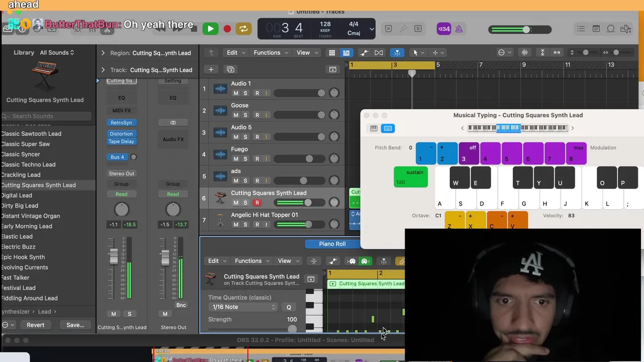Click the green Play button in transport
Viewport: 644px width, 362px height.
tap(210, 29)
